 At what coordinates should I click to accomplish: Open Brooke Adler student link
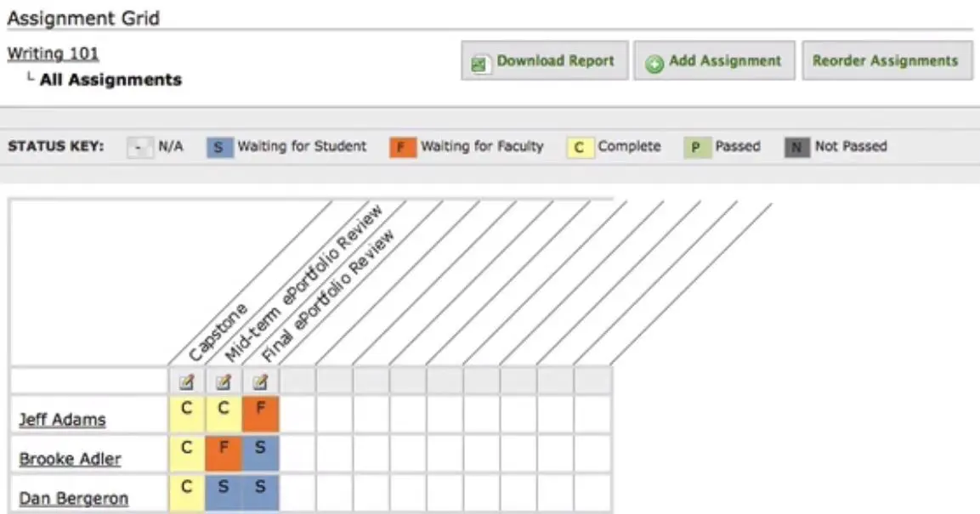point(70,459)
